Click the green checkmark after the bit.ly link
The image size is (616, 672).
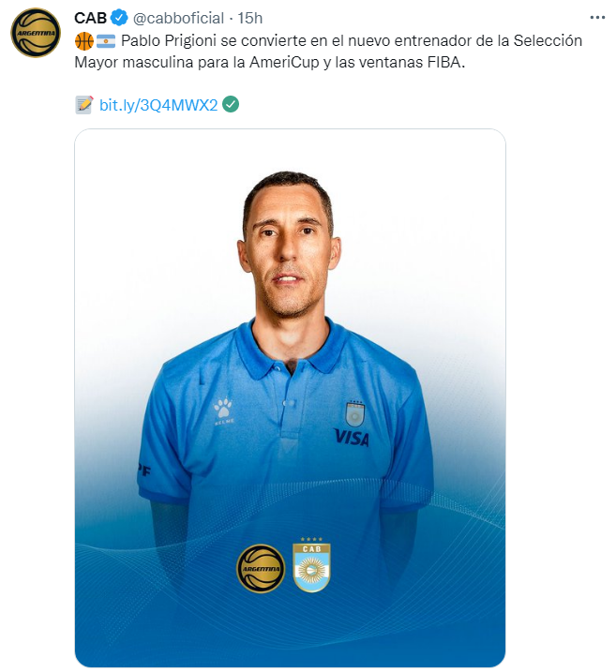[x=231, y=105]
